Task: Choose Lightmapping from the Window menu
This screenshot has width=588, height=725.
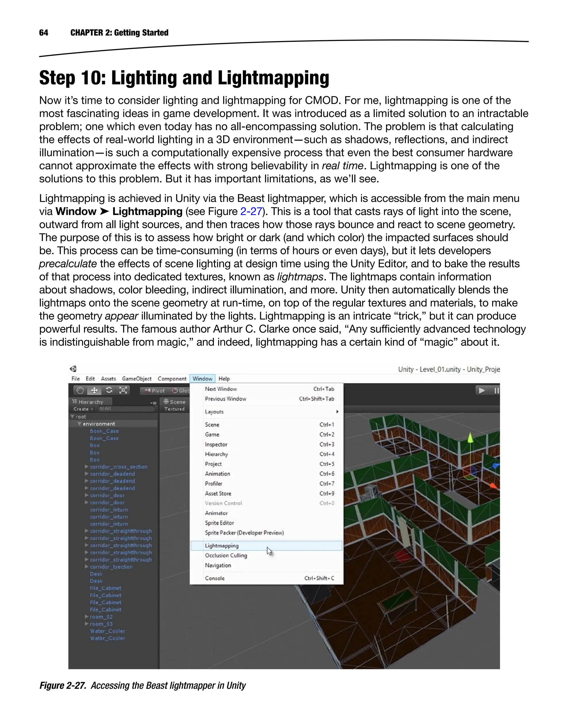Action: point(266,546)
